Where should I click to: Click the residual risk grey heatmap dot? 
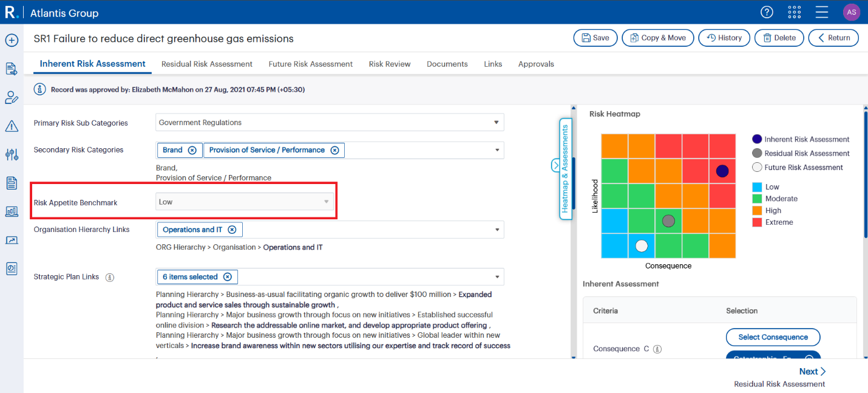[668, 221]
